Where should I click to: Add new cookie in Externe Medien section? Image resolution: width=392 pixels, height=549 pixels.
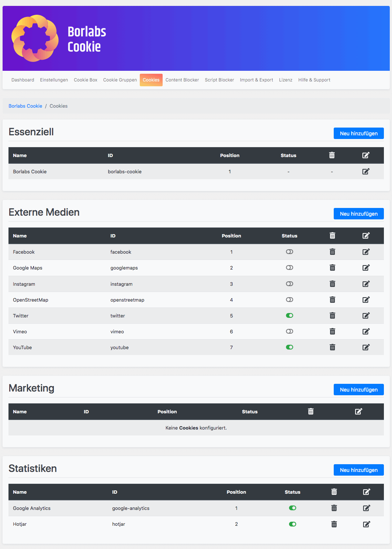tap(359, 214)
